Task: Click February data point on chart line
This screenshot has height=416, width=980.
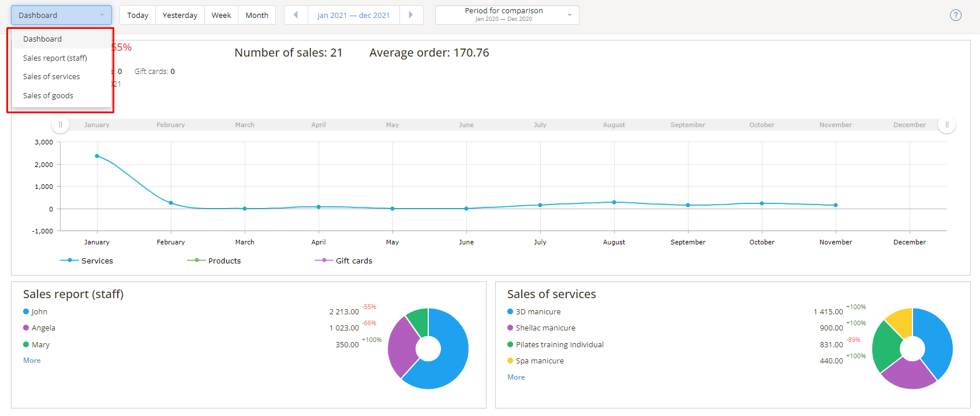Action: click(x=171, y=203)
